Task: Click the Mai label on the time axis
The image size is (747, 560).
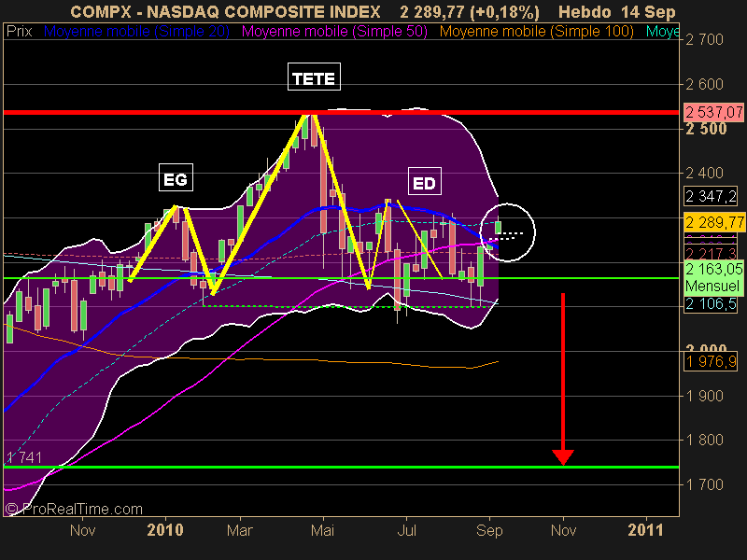Action: tap(323, 530)
